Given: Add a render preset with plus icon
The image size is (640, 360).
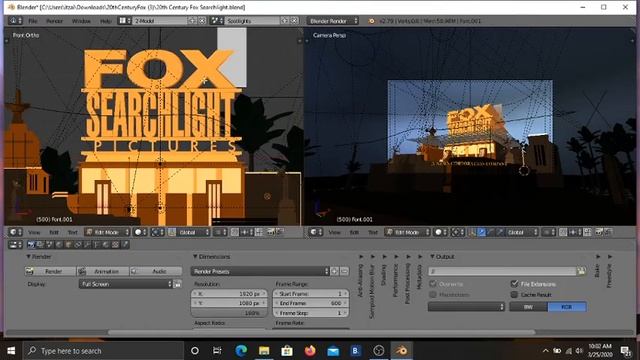Looking at the screenshot, I should (x=335, y=271).
